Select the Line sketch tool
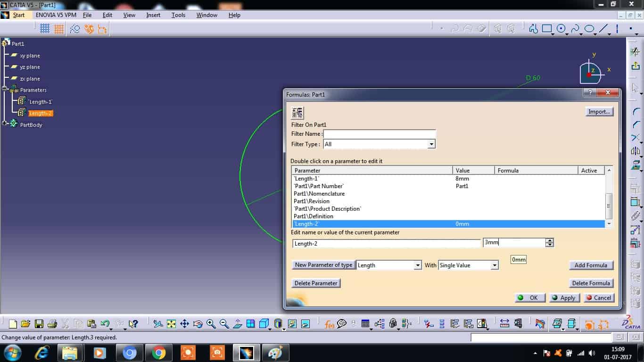 pyautogui.click(x=603, y=29)
